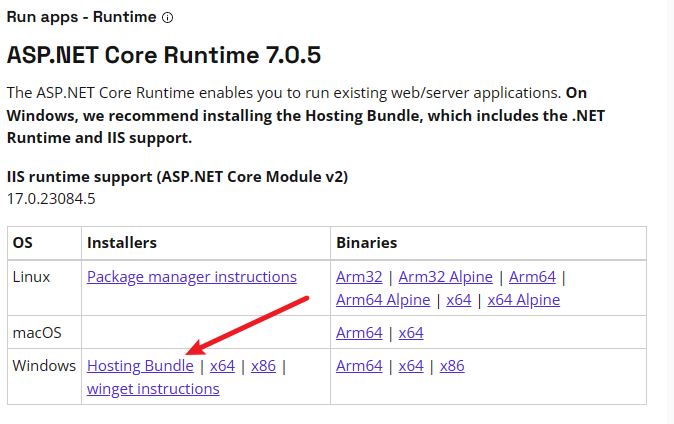Select the ASP.NET Core Runtime 7.0.5 heading
The width and height of the screenshot is (674, 424).
point(164,55)
